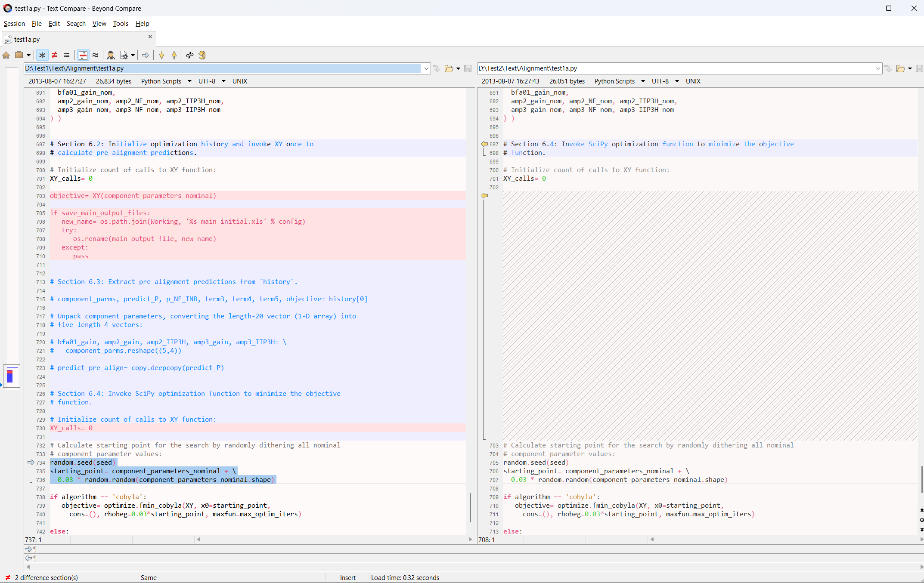Click right pane vertical scrollbar thumb
This screenshot has width=924, height=583.
point(921,479)
